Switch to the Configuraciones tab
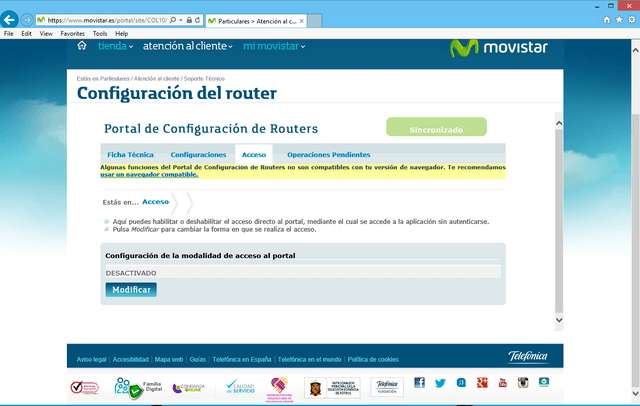 198,155
